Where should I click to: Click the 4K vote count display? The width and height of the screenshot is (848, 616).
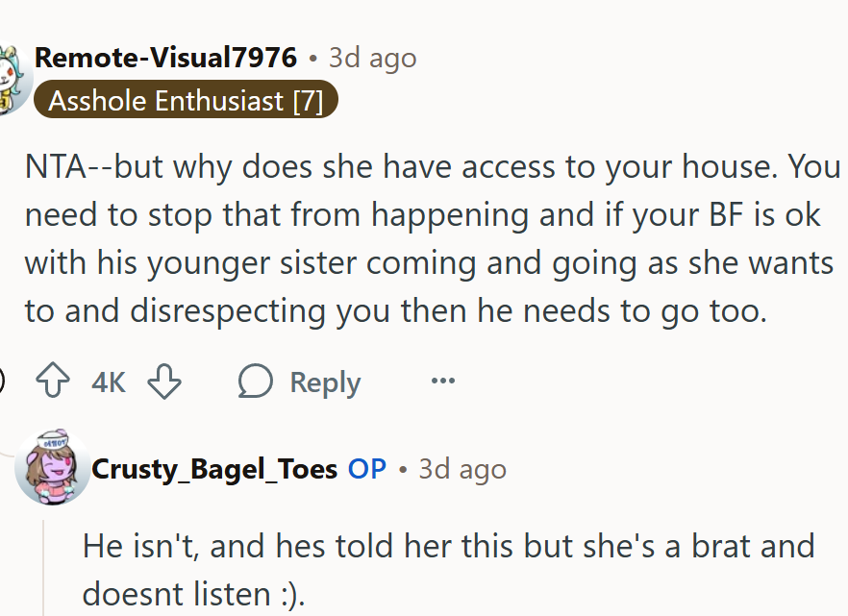[107, 381]
